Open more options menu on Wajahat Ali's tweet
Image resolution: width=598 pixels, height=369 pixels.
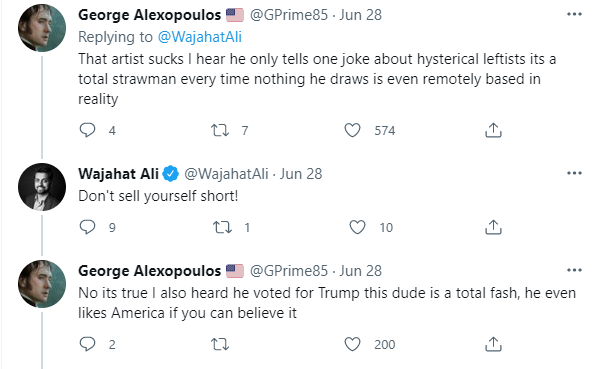[x=574, y=173]
